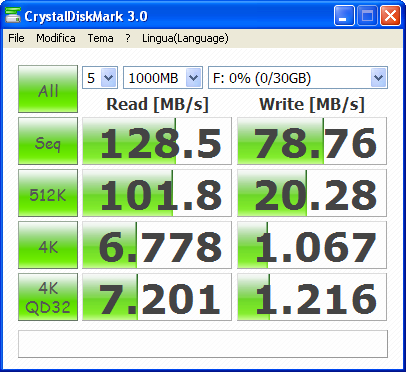Screen dimensions: 406x372
Task: Click the 4K read result 6.778
Action: [157, 245]
